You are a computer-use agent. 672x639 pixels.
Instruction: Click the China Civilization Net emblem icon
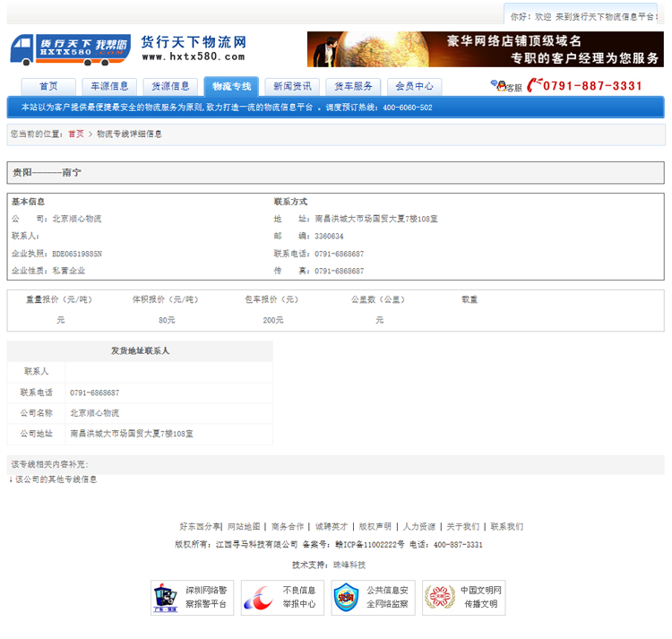440,598
